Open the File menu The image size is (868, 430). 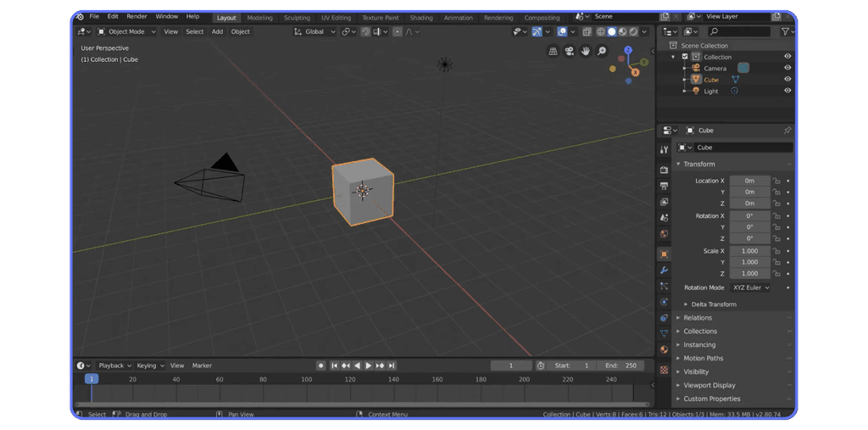click(94, 17)
